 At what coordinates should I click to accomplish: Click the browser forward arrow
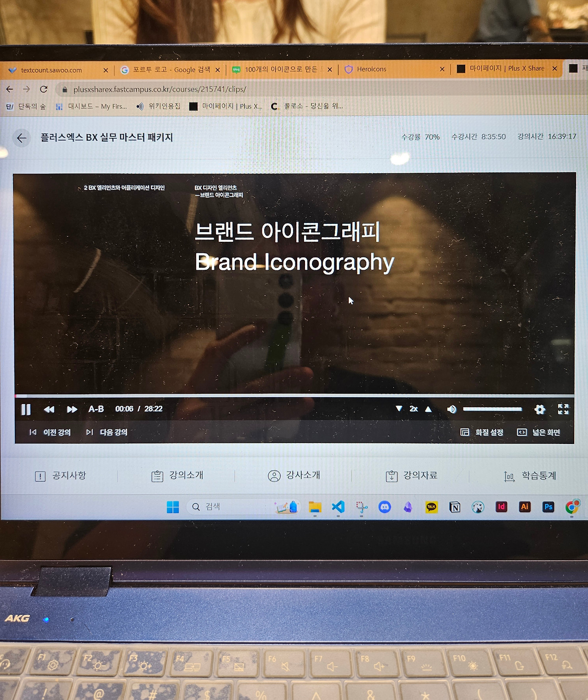tap(26, 89)
